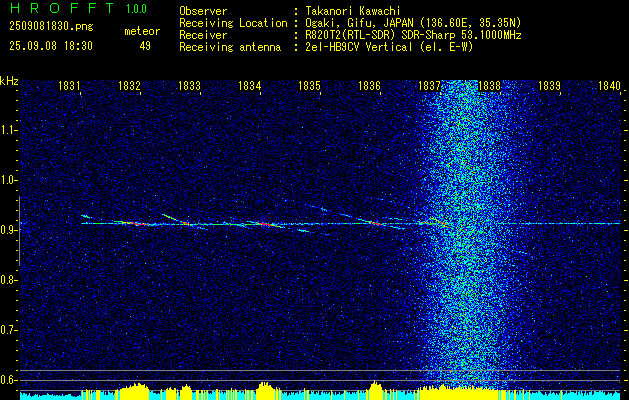Screen dimensions: 629x400
Task: Click the yellow power peak below 1836
Action: pyautogui.click(x=376, y=388)
